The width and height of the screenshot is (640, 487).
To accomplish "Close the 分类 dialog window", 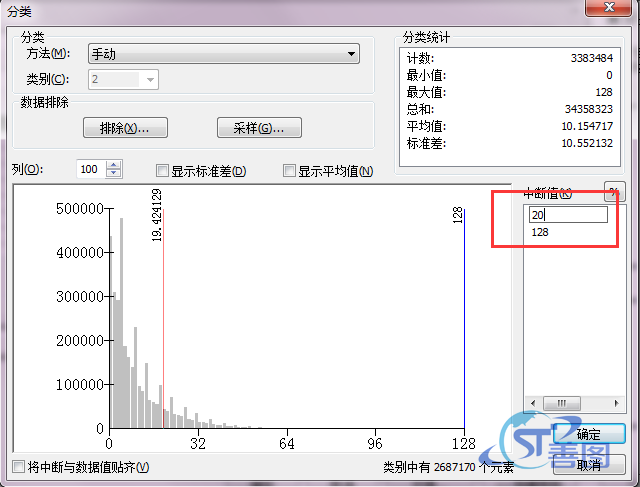I will pyautogui.click(x=609, y=7).
